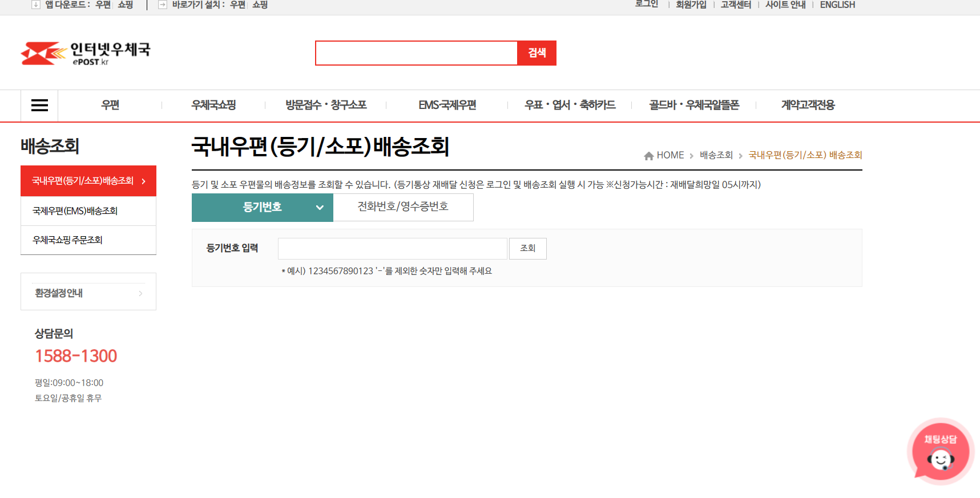Click the 회원가입 link
The height and width of the screenshot is (498, 980).
pyautogui.click(x=691, y=5)
